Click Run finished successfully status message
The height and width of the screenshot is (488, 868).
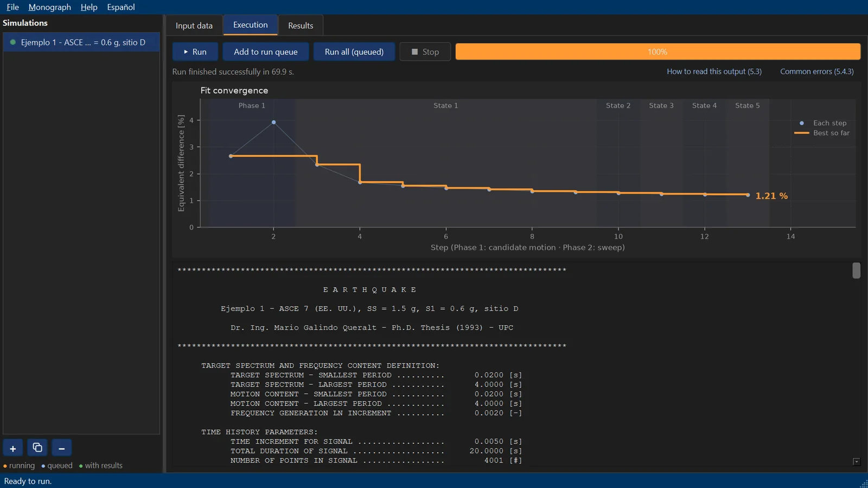tap(233, 72)
